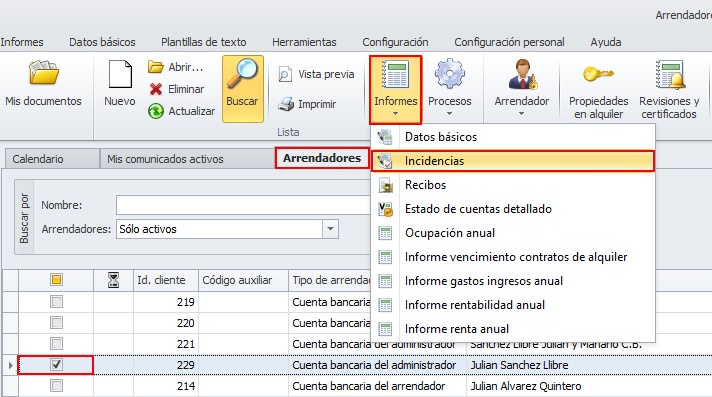Choose Estado de cuentas detallado

[513, 209]
